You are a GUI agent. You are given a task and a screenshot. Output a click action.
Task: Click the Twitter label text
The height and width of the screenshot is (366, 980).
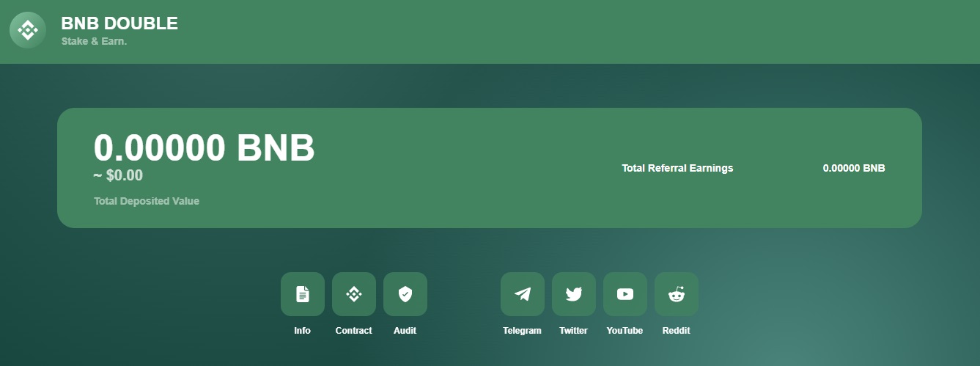pos(573,331)
